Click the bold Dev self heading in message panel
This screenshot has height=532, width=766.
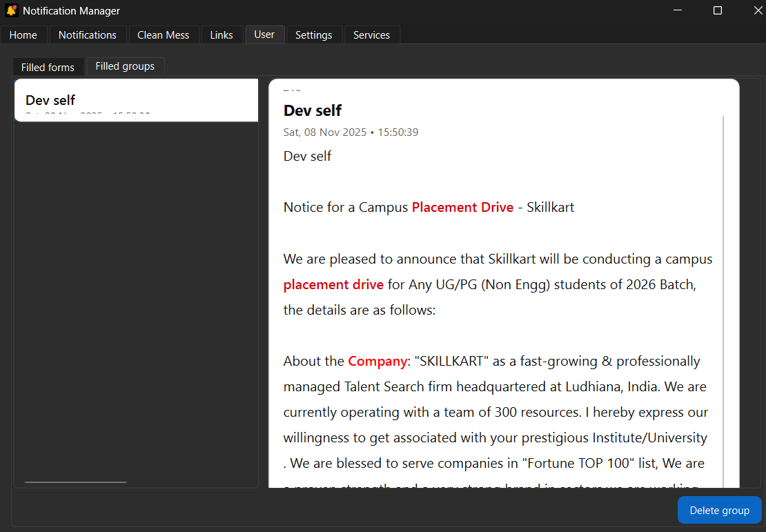point(313,110)
